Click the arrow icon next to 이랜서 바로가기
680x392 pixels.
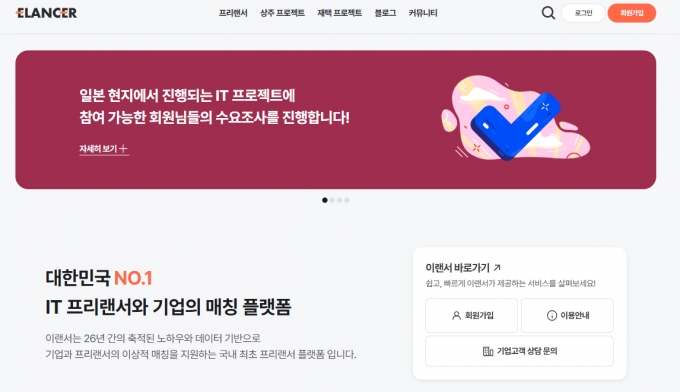497,268
